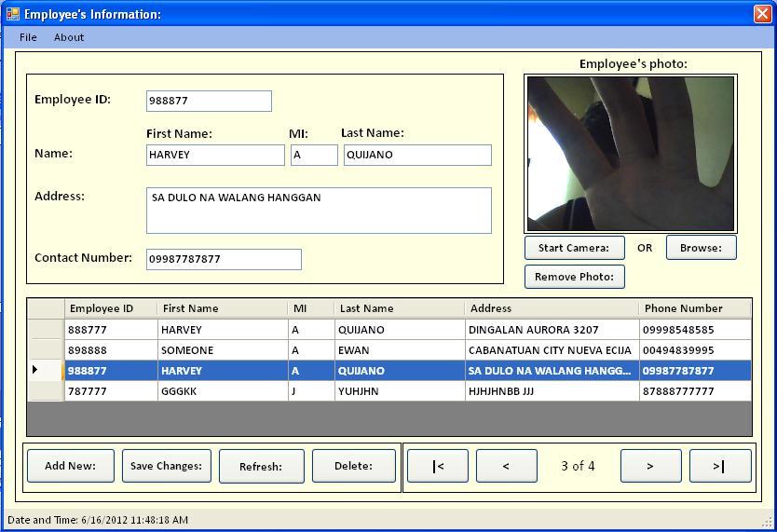Image resolution: width=777 pixels, height=532 pixels.
Task: Click the row header of 888777 row
Action: pos(46,330)
